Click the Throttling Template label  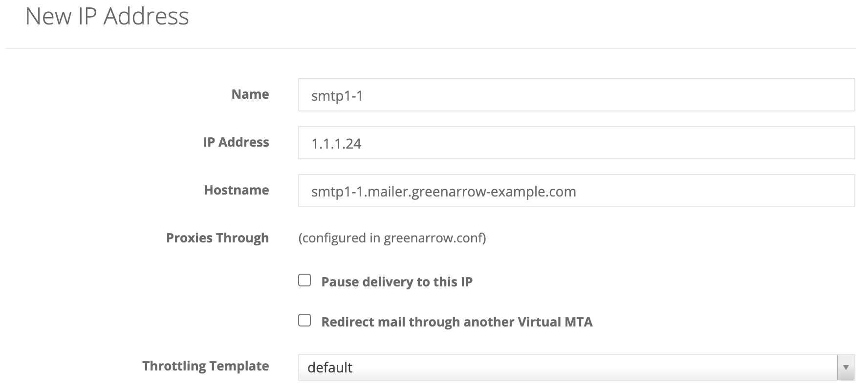tap(205, 366)
